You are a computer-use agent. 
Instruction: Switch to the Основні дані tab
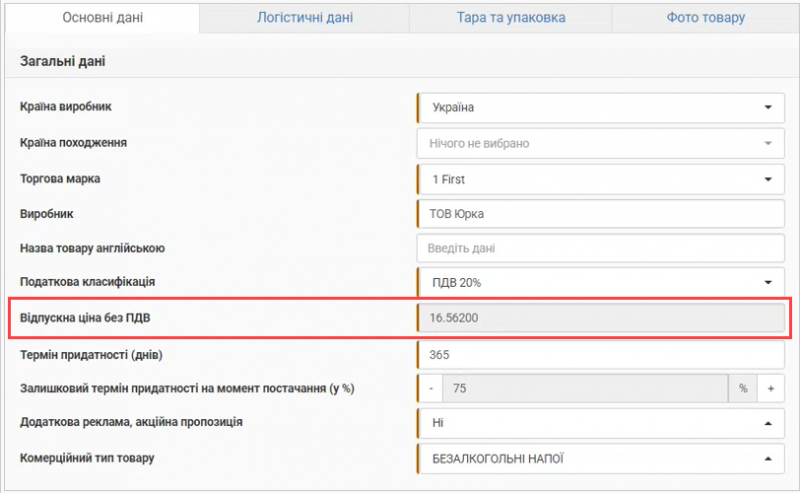(101, 18)
